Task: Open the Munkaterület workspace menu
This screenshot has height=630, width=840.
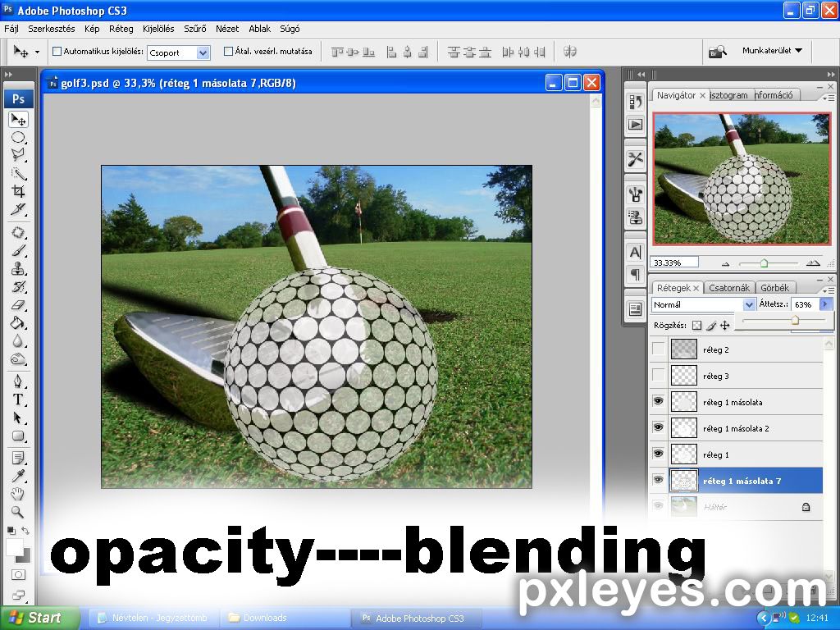Action: tap(772, 50)
